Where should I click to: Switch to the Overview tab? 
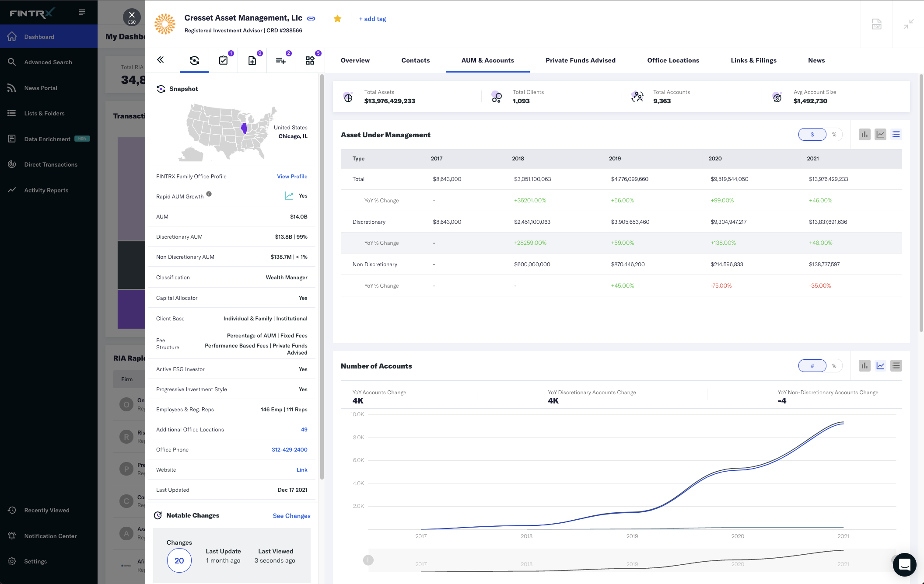[355, 60]
